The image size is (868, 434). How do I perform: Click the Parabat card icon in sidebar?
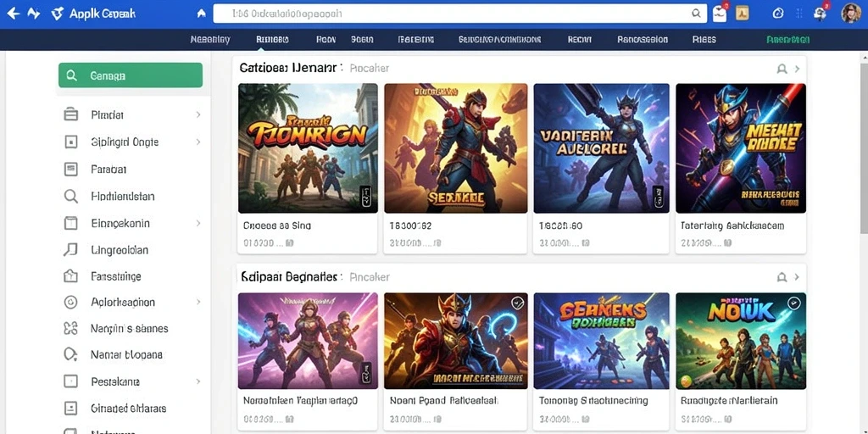pyautogui.click(x=71, y=169)
